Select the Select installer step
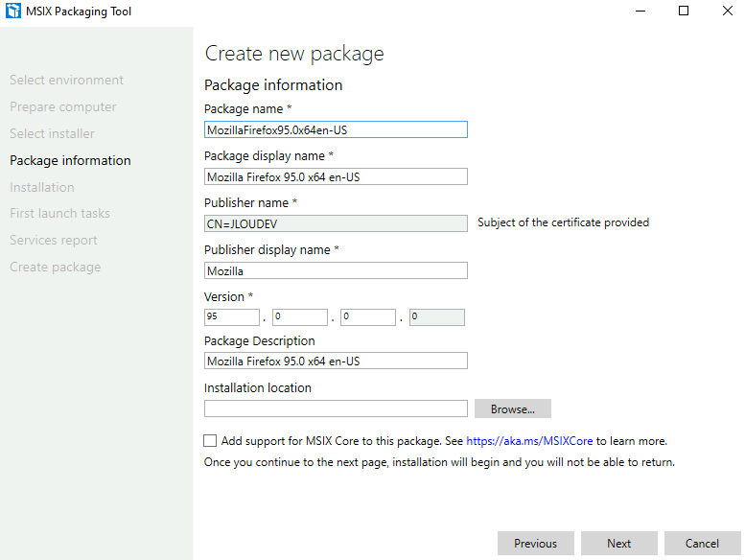Viewport: 745px width, 560px height. click(53, 134)
